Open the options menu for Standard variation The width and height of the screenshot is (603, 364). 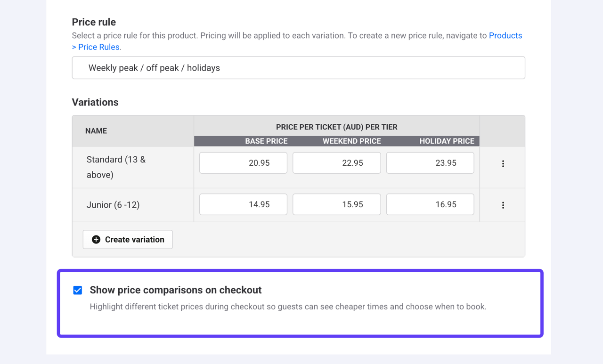503,163
